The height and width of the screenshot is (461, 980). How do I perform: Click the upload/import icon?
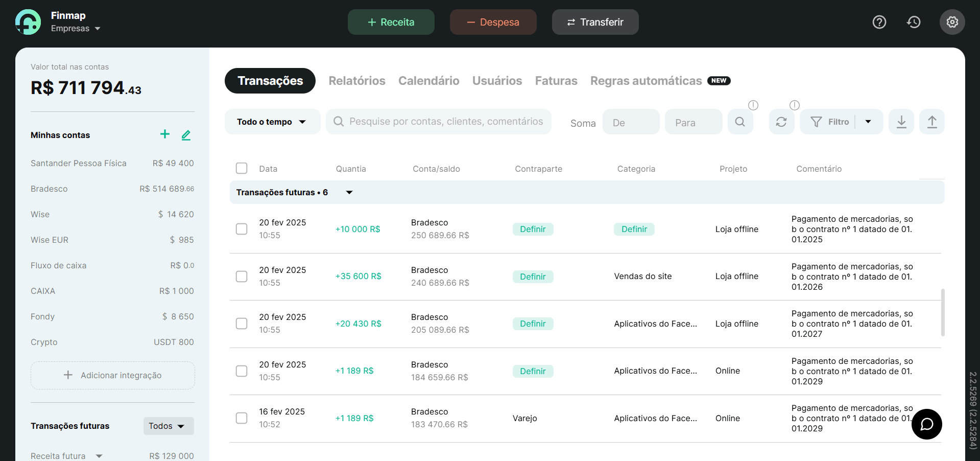(x=931, y=122)
